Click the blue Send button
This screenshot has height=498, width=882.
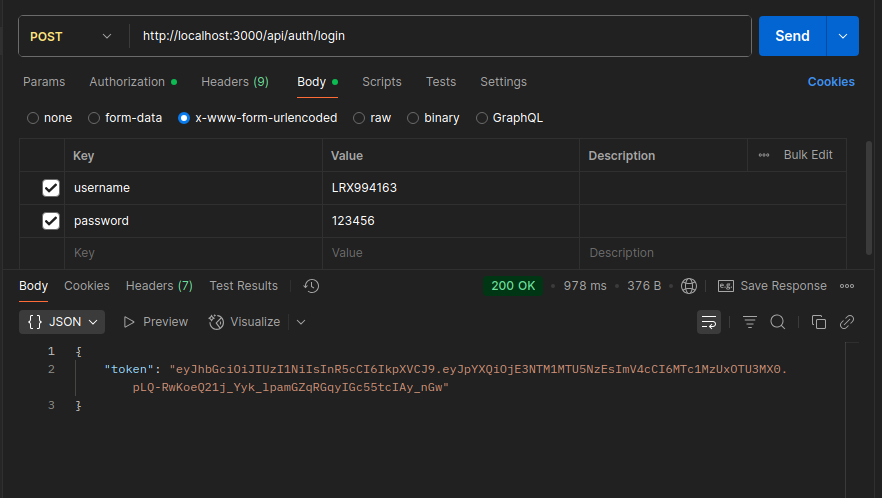pos(791,36)
